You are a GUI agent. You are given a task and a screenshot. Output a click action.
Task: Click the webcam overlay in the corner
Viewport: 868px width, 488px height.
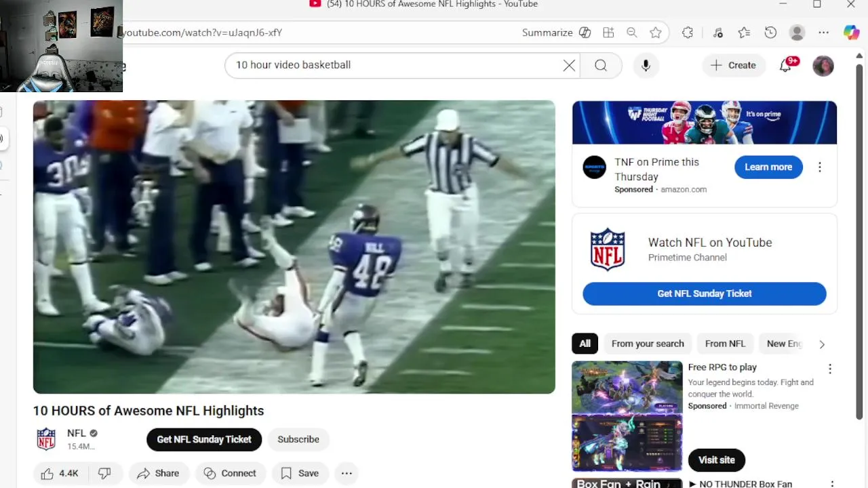coord(61,46)
